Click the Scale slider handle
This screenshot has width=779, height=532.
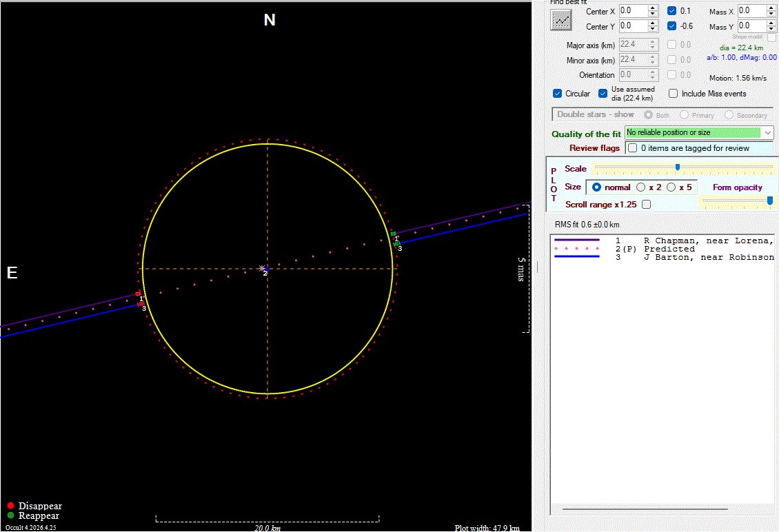point(677,167)
